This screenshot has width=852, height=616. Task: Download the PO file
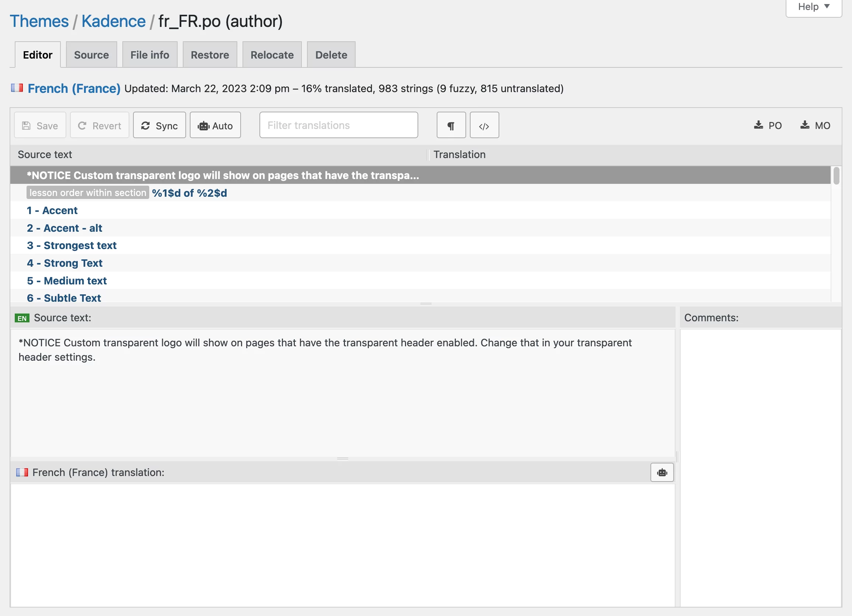click(x=768, y=126)
